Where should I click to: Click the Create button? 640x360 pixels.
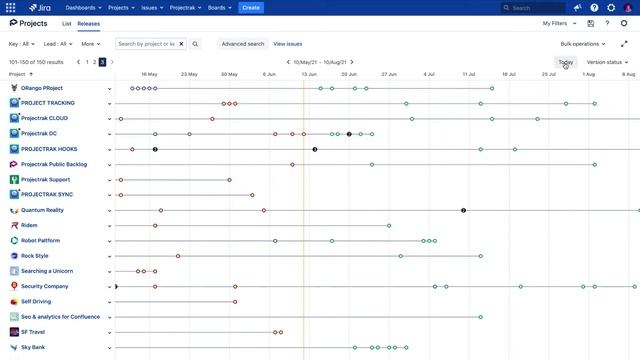click(x=251, y=8)
